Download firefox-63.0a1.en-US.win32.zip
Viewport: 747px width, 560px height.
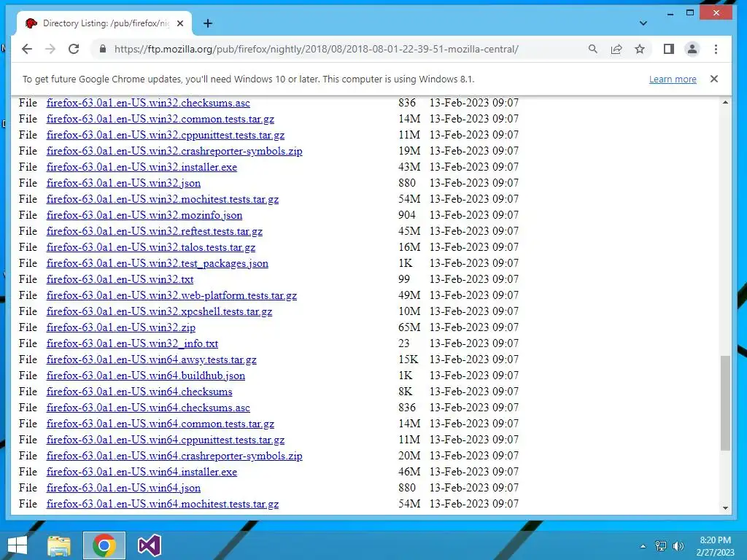121,327
